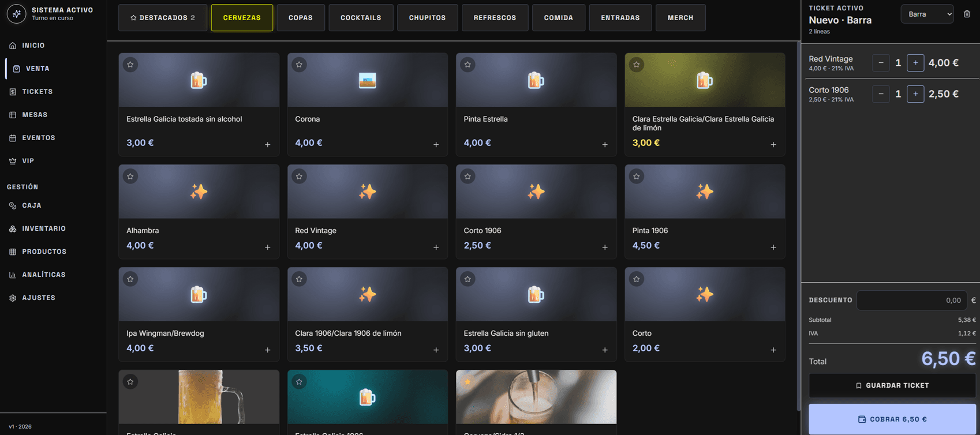
Task: Switch to Cocktails category
Action: pyautogui.click(x=361, y=18)
